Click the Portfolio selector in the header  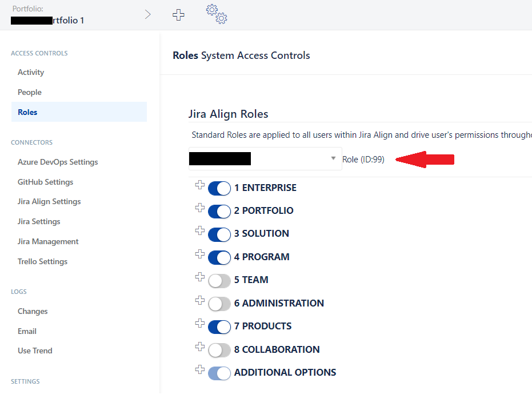pos(47,15)
